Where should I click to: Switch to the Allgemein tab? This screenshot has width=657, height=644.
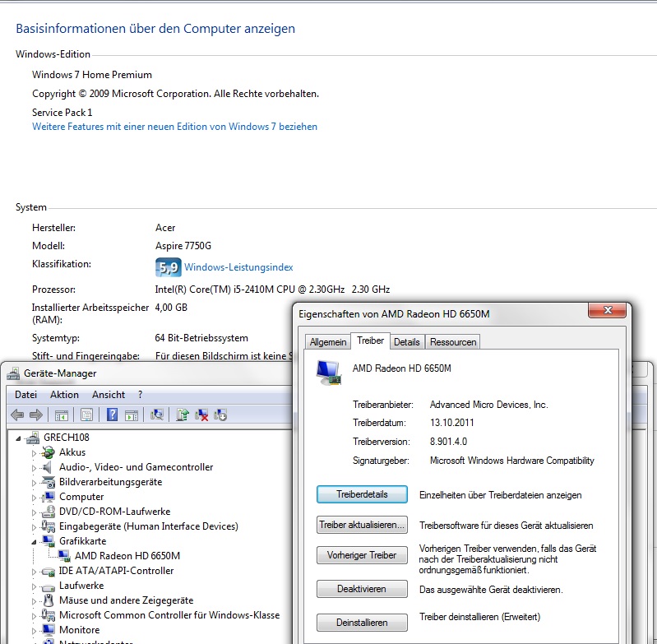pos(328,342)
